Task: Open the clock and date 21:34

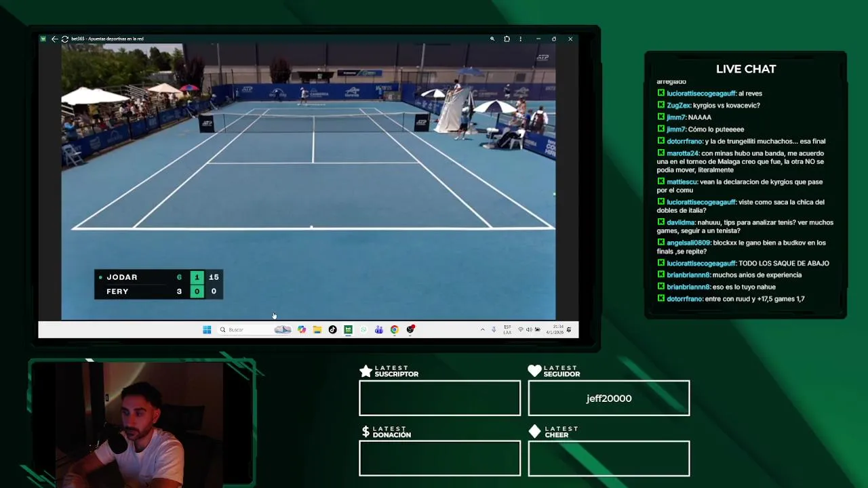Action: coord(556,329)
